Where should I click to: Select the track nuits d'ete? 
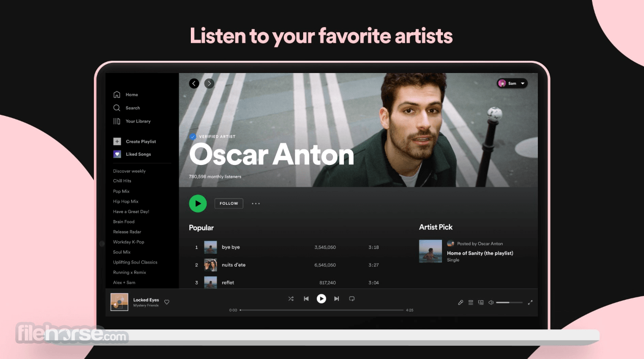tap(234, 265)
